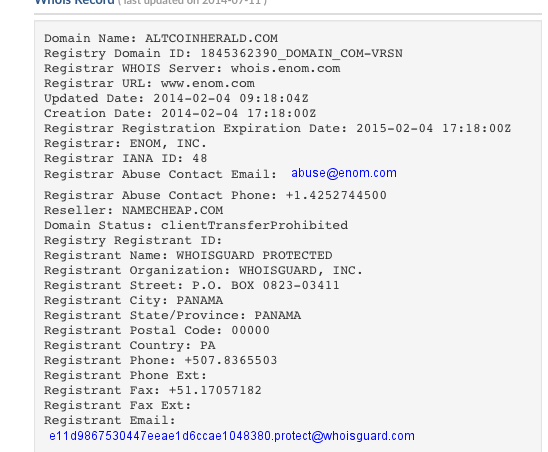This screenshot has height=452, width=548.
Task: Click the protect@whoisguard.com registrant email link
Action: [232, 436]
